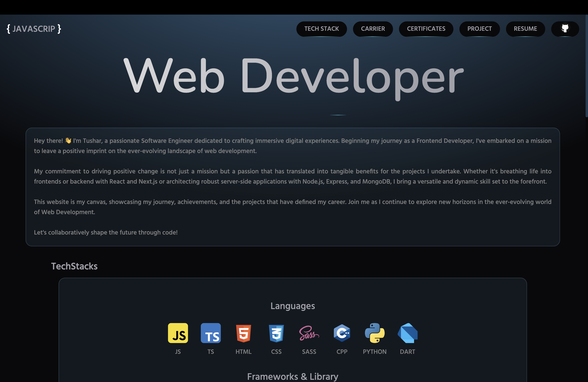Select the TypeScript TS logo icon

coord(211,333)
